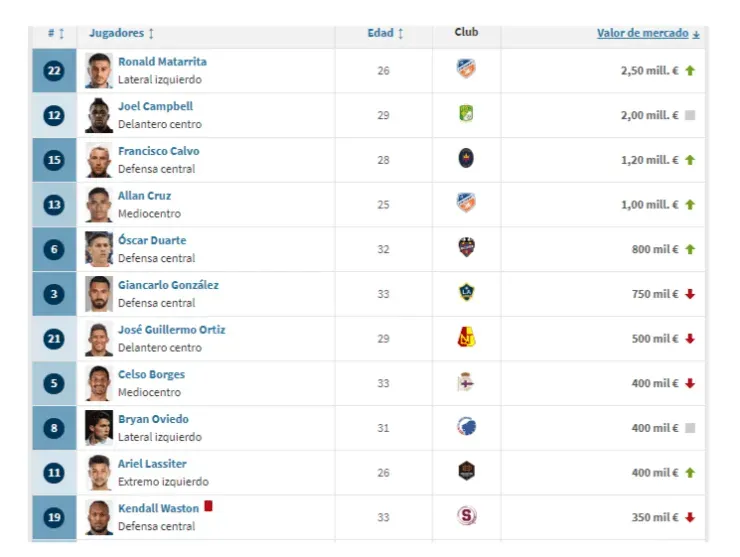Click the club crest in Francisco Calvo's row
740x557 pixels.
click(465, 159)
